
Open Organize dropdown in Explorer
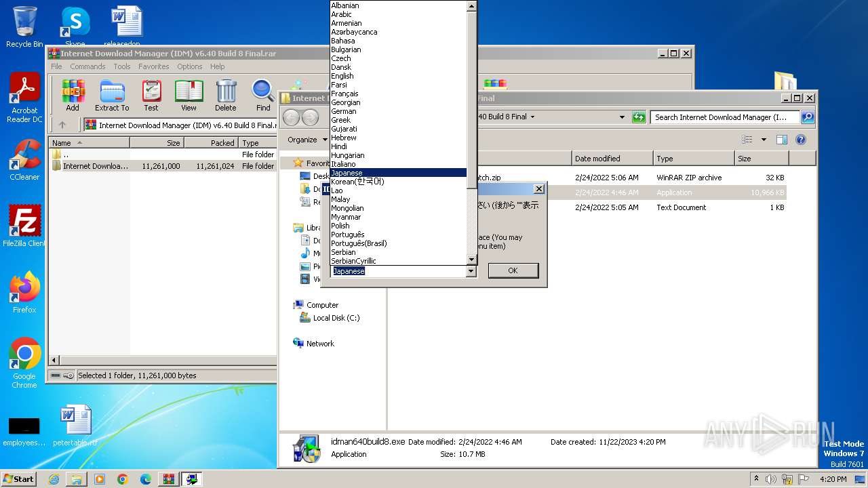(307, 140)
